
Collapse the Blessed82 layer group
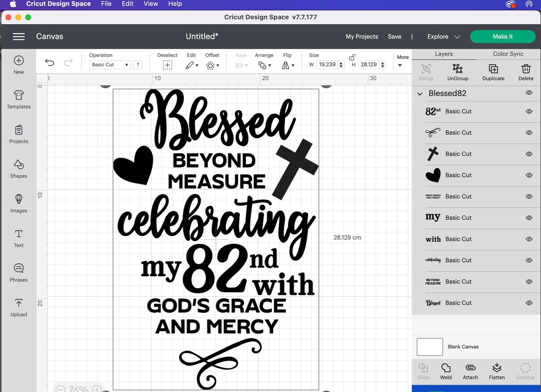(x=419, y=93)
